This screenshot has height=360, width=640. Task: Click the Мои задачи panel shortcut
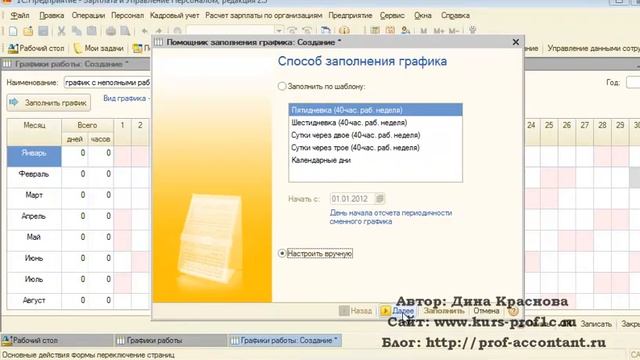(98, 48)
